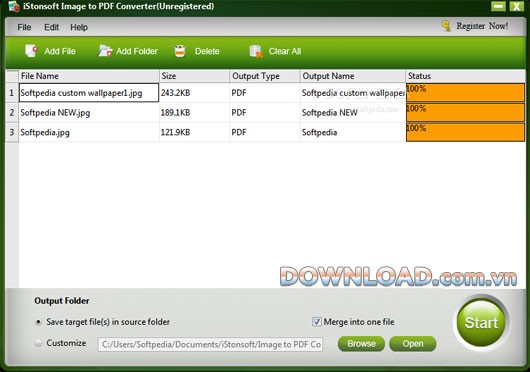Click the Output Type column header
Image resolution: width=530 pixels, height=372 pixels.
pos(265,76)
